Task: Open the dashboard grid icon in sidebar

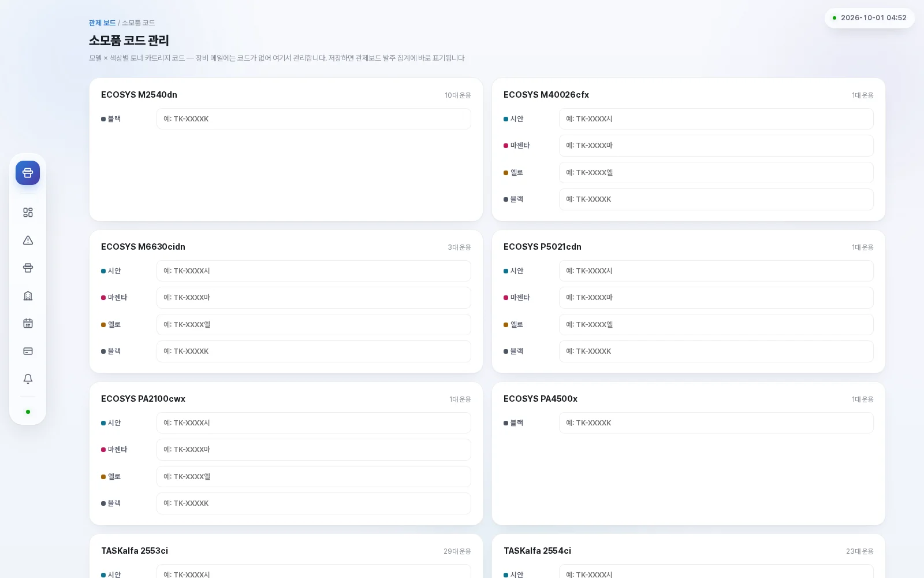Action: coord(28,213)
